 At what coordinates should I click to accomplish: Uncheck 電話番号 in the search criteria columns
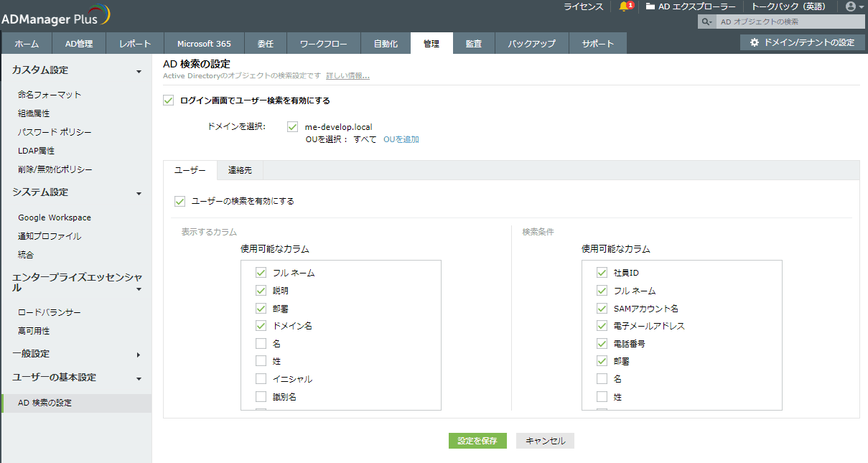[x=602, y=343]
